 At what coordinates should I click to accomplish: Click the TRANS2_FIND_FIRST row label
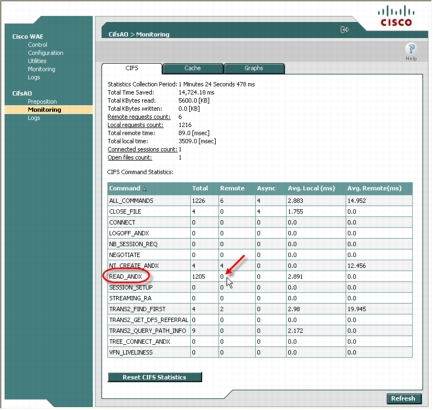pyautogui.click(x=137, y=309)
